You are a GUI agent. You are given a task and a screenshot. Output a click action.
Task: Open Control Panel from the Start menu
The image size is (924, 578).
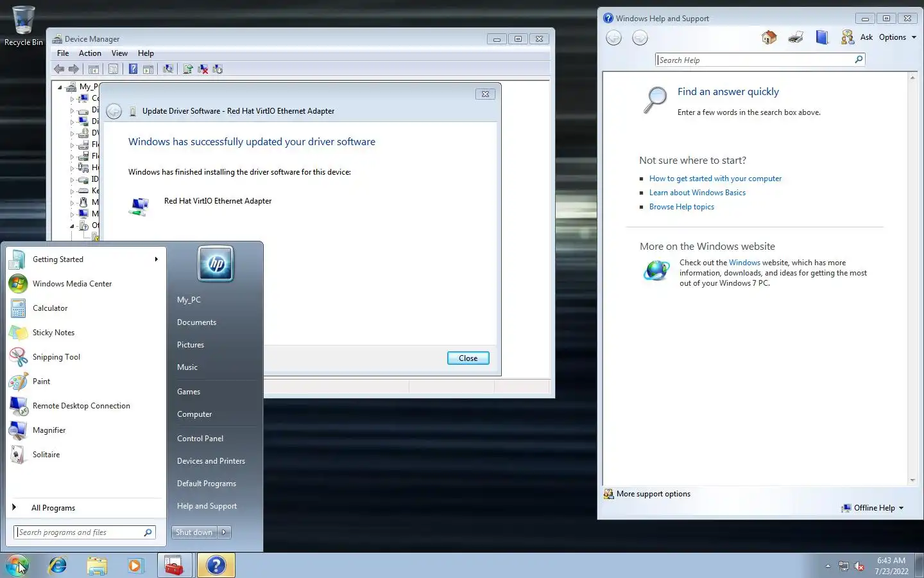tap(200, 439)
